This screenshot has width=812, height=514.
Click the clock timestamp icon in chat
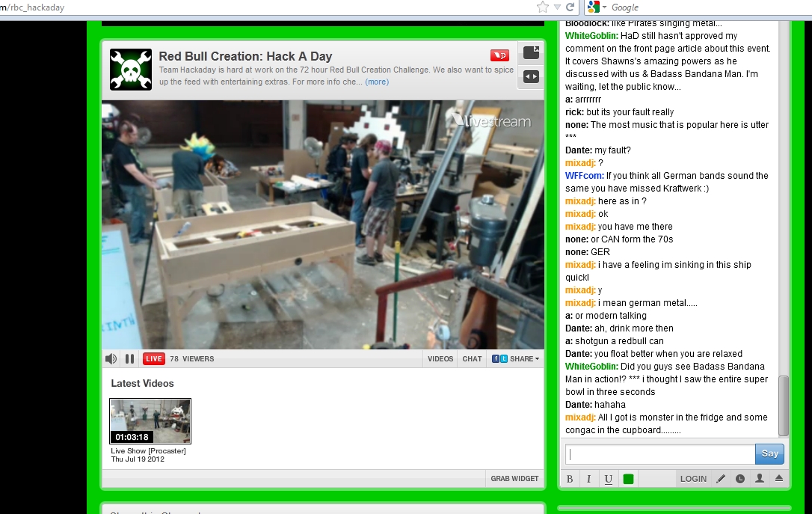pyautogui.click(x=740, y=479)
